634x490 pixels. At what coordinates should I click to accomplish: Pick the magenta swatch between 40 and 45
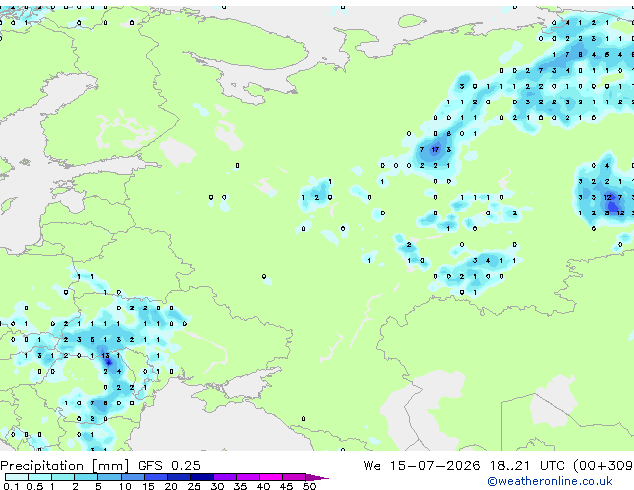click(x=271, y=477)
